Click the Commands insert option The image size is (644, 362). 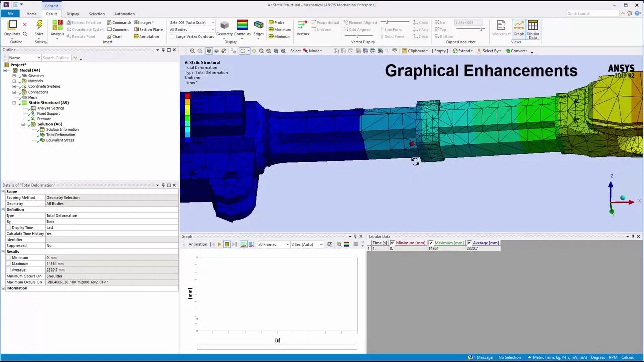119,22
